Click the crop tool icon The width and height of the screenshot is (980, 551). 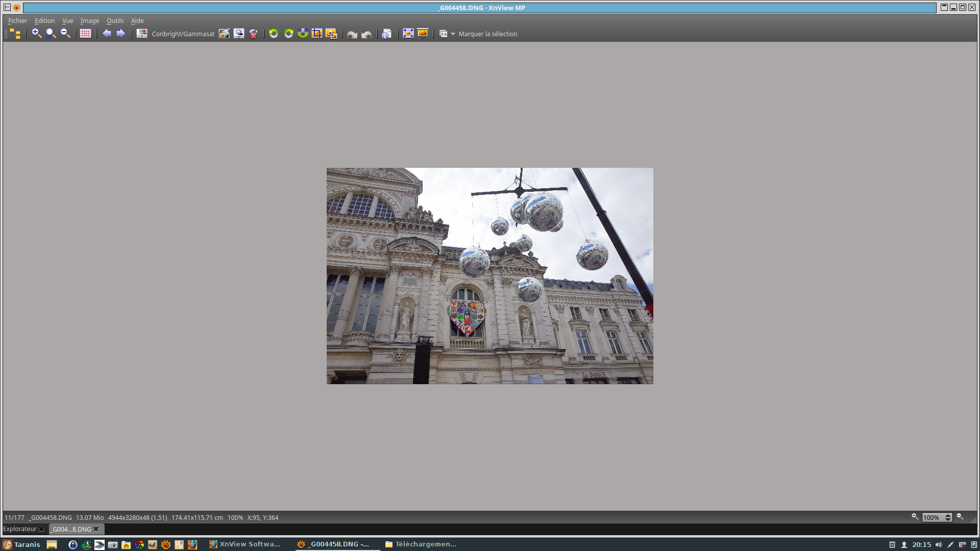coord(317,34)
